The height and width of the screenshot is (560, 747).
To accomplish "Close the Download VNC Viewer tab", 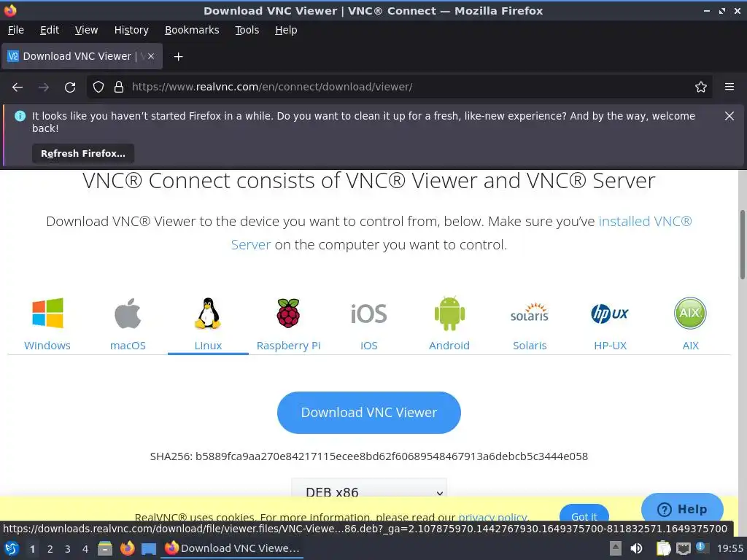I will pos(150,56).
